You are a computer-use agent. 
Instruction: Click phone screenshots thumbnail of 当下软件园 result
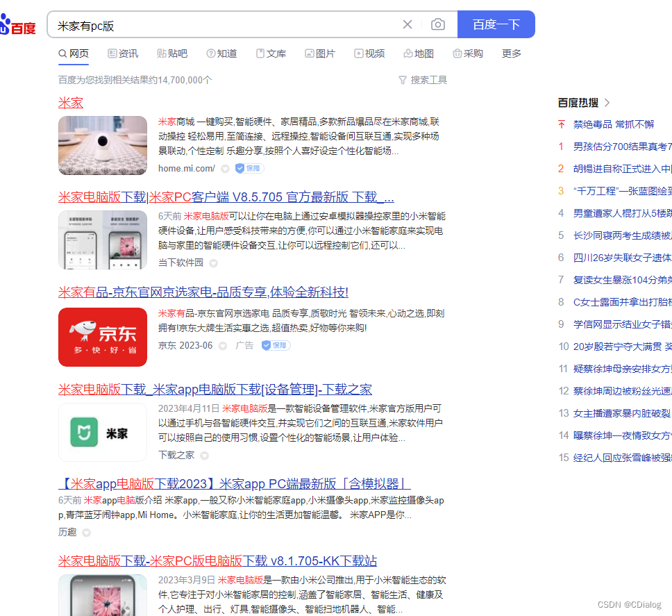point(103,240)
